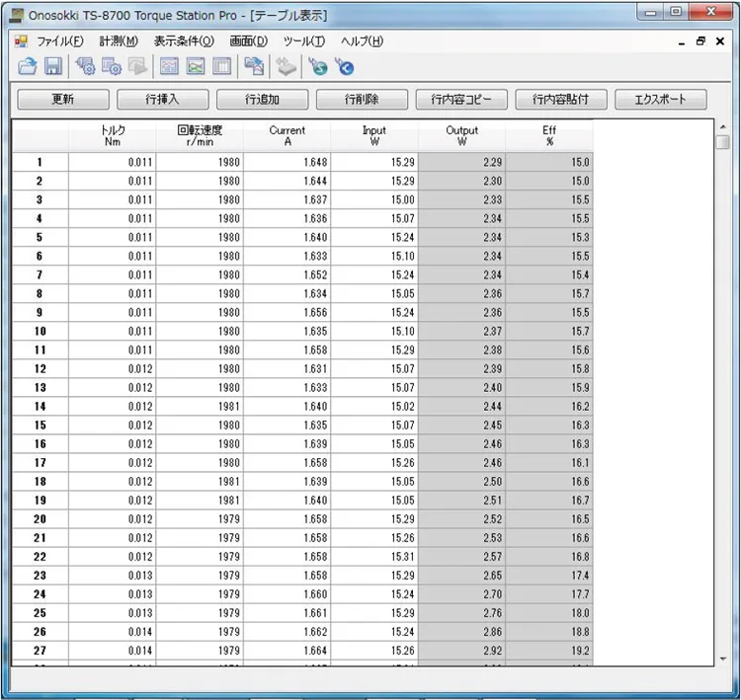Minimize the inner document window
This screenshot has width=741, height=700.
pos(682,42)
